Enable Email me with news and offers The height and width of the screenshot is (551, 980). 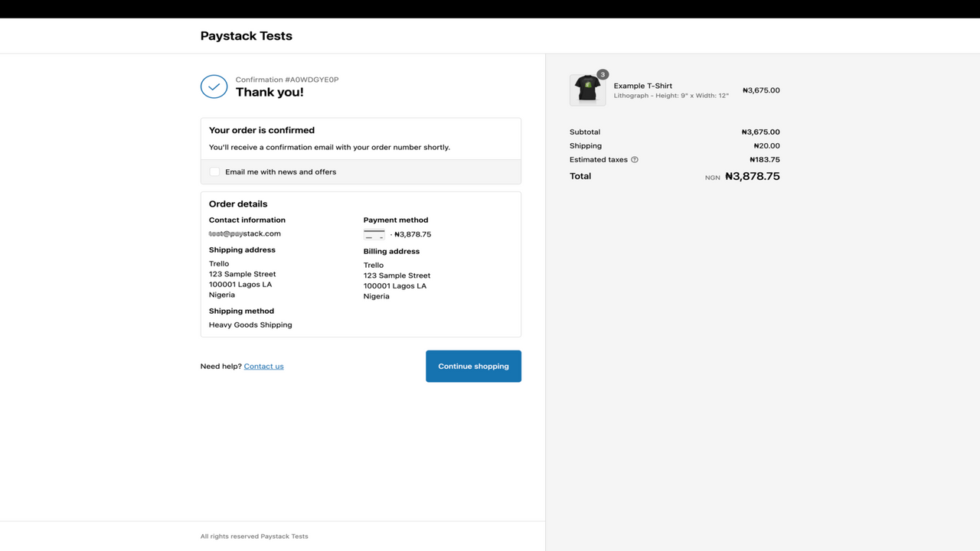(x=215, y=172)
